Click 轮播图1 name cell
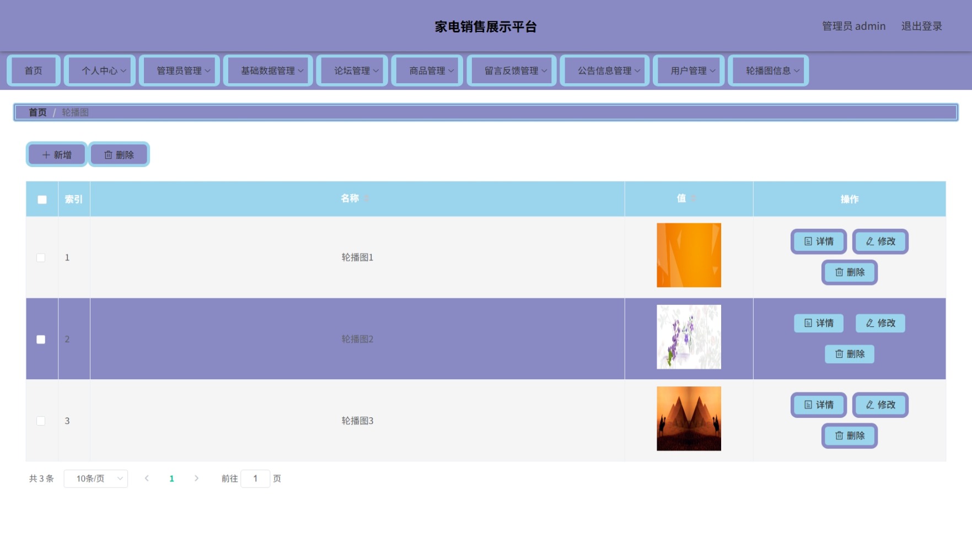Screen dimensions: 972x560 pos(357,257)
